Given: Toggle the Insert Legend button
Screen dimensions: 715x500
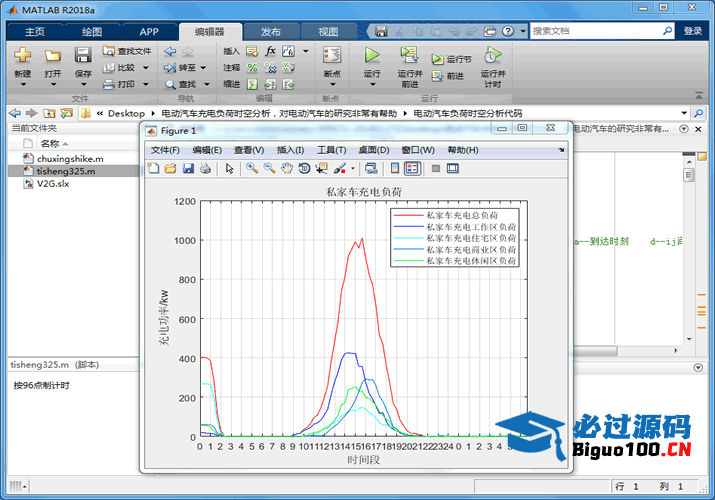Looking at the screenshot, I should (412, 169).
